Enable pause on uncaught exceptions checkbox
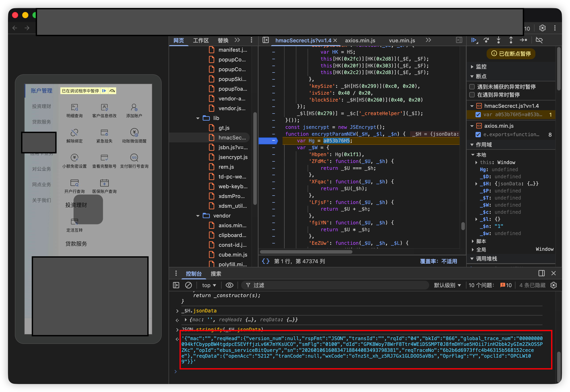Image resolution: width=570 pixels, height=392 pixels. coord(472,87)
